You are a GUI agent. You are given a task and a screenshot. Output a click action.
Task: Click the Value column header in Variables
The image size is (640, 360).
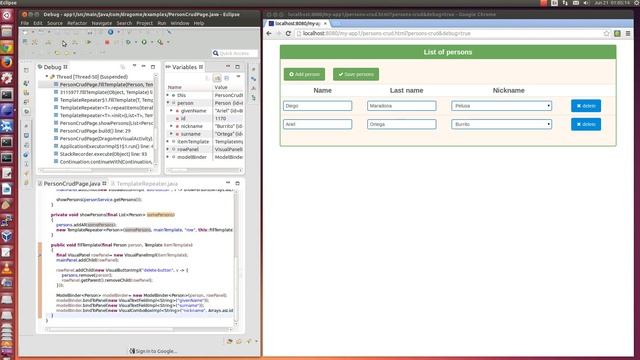pos(221,87)
